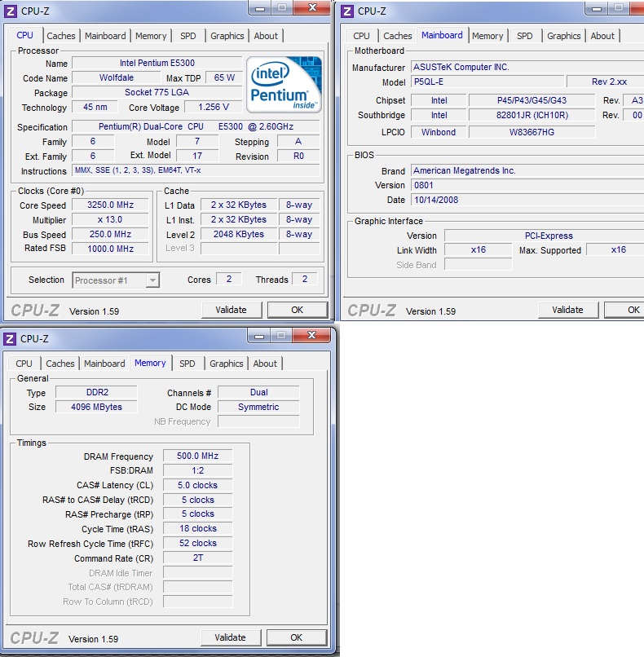This screenshot has width=644, height=657.
Task: Click the W83667HG LPCIO value
Action: point(532,132)
